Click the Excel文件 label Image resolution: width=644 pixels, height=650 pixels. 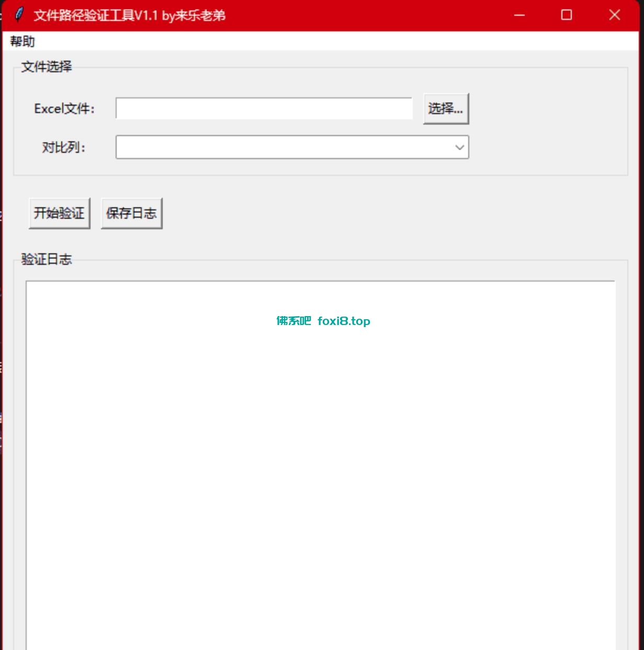pyautogui.click(x=64, y=109)
